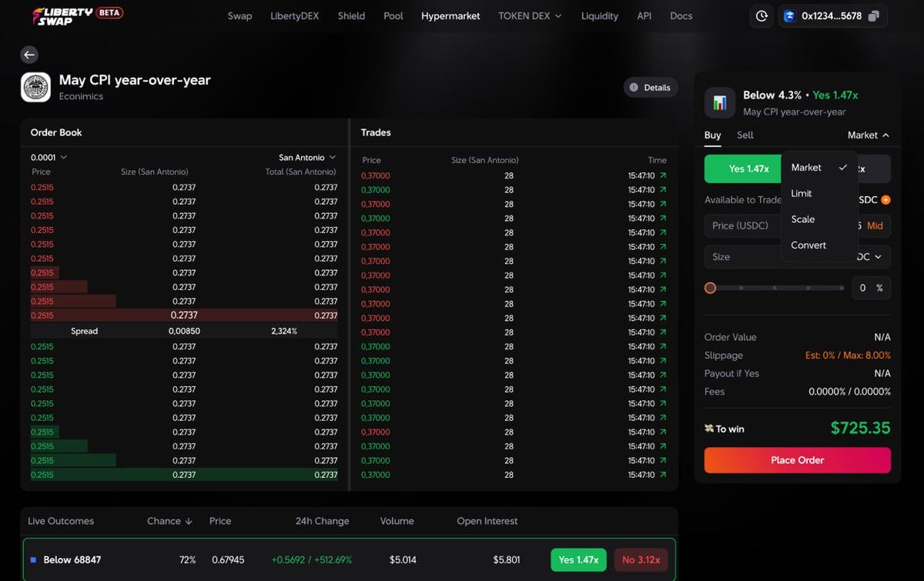Click the Volume column header
Image resolution: width=924 pixels, height=581 pixels.
pyautogui.click(x=397, y=521)
